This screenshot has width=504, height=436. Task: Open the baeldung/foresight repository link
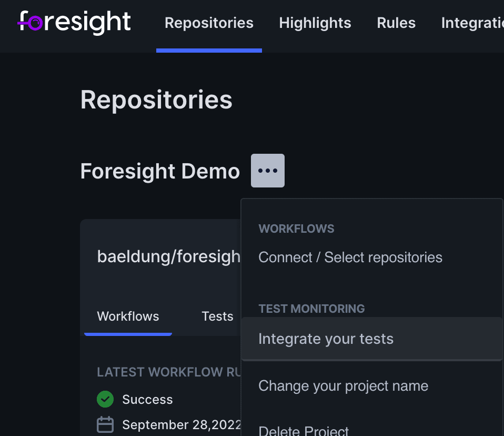(x=169, y=257)
